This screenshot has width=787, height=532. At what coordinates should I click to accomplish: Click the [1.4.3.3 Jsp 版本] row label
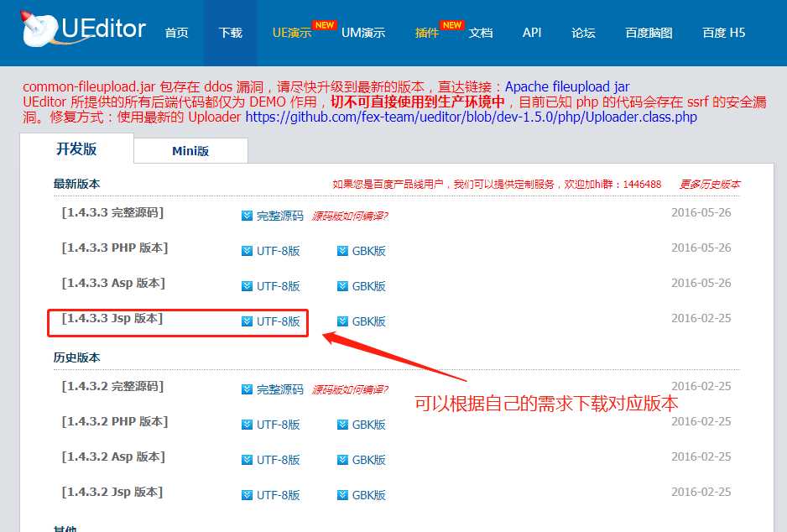coord(112,318)
